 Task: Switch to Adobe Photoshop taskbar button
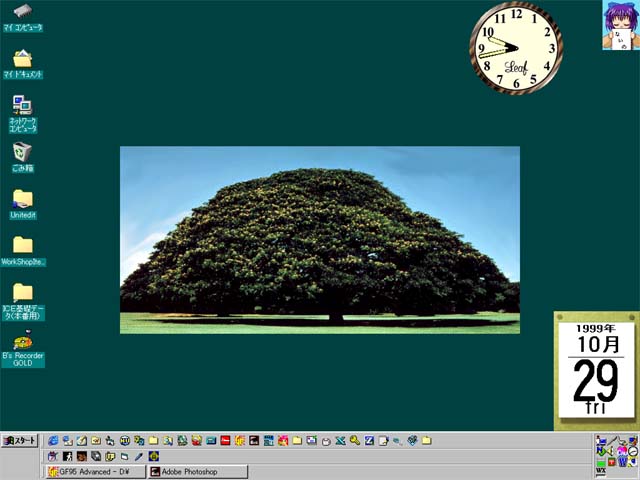pyautogui.click(x=197, y=471)
